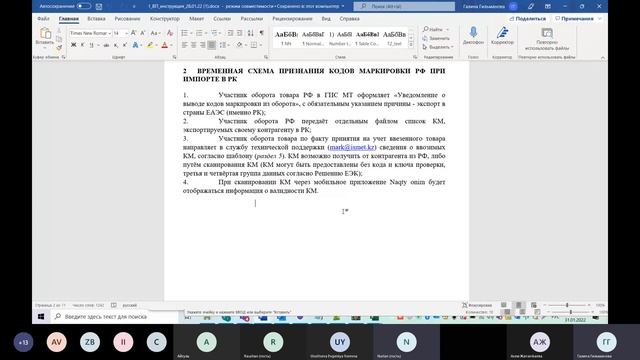Click the Dictate (Диктофон) microphone icon
This screenshot has width=640, height=360.
pyautogui.click(x=473, y=33)
